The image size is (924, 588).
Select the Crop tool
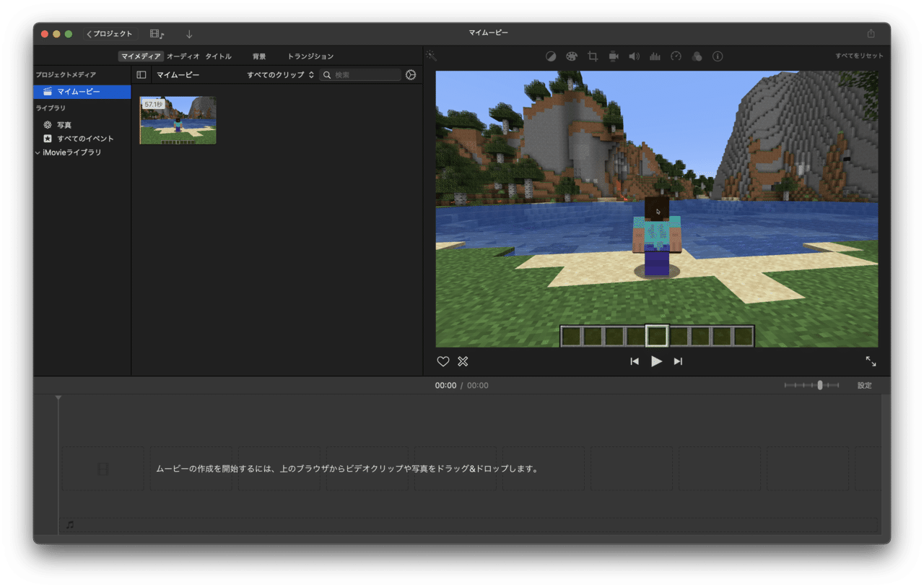click(x=592, y=56)
